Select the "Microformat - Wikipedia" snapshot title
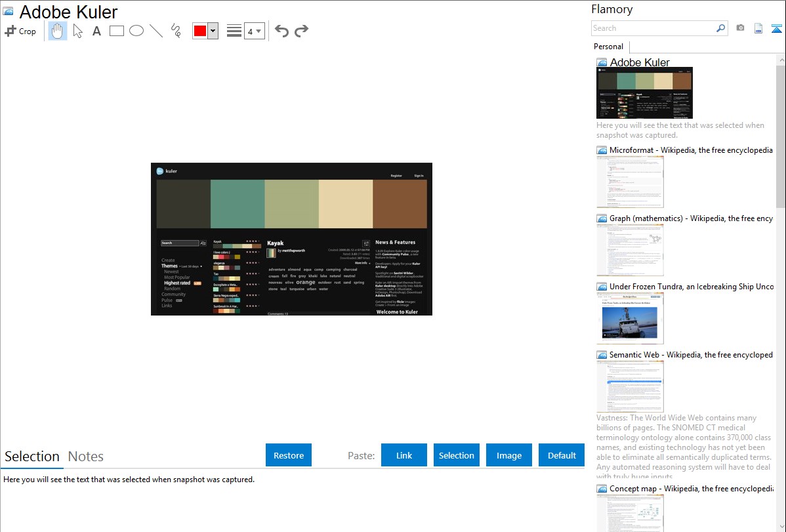This screenshot has height=532, width=786. [x=691, y=150]
